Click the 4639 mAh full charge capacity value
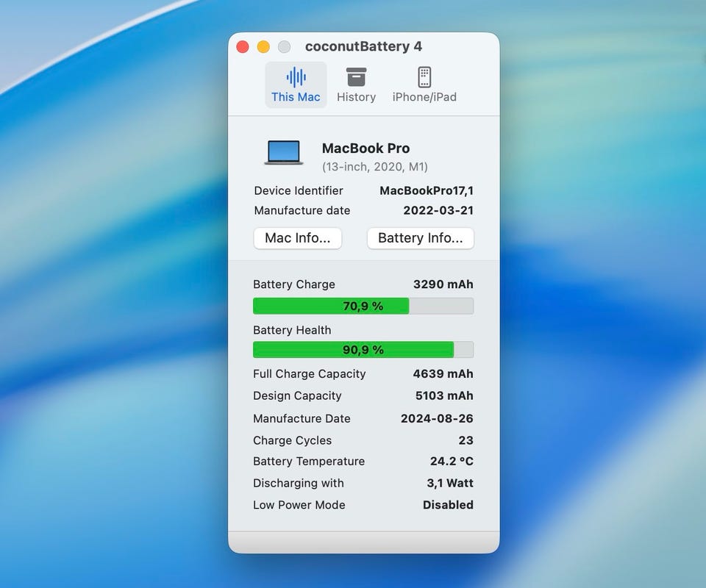 coord(443,374)
